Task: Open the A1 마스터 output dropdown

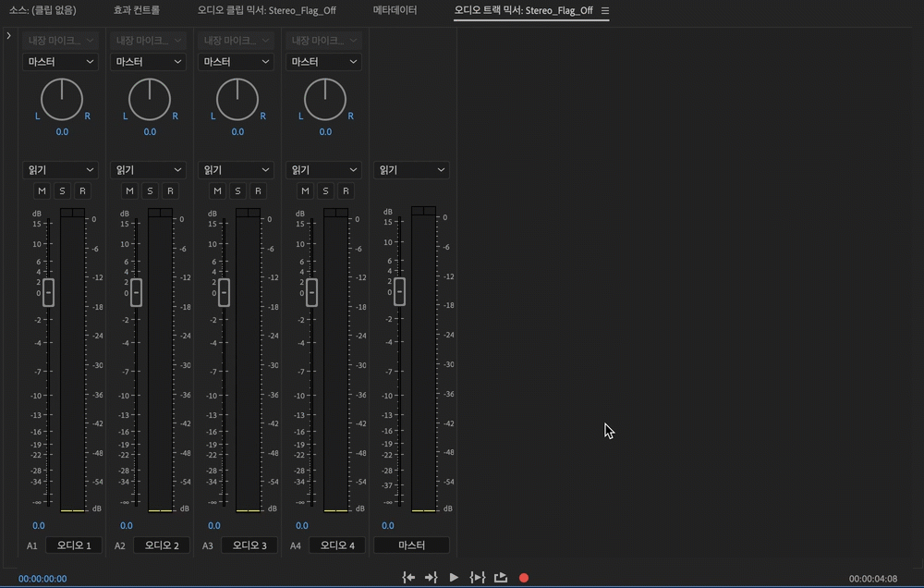Action: click(x=60, y=62)
